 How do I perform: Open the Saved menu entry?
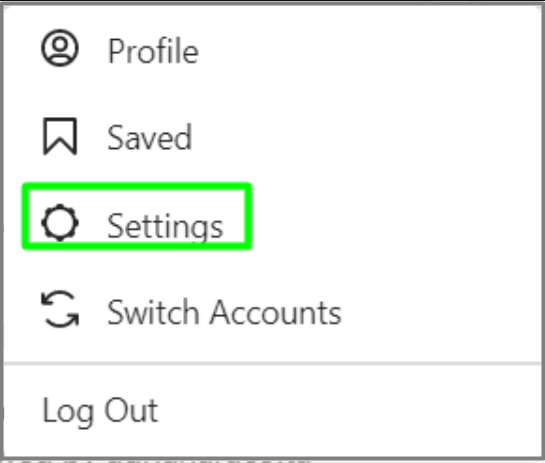tap(272, 137)
